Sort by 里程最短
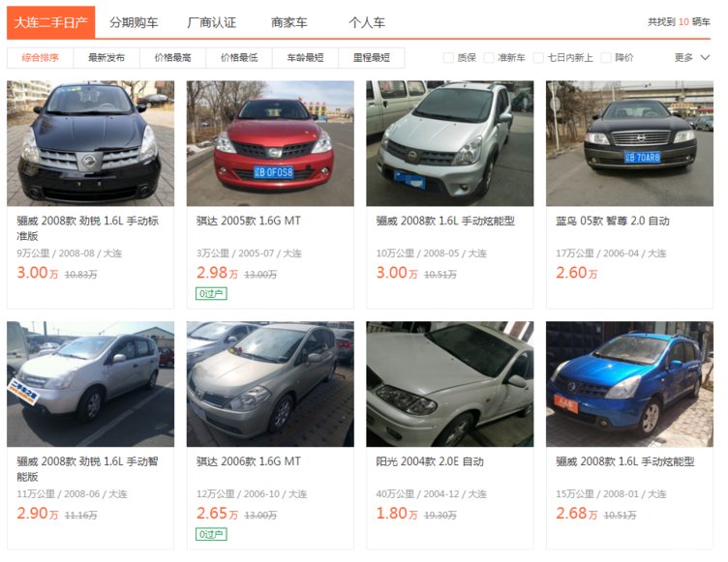 click(x=372, y=57)
